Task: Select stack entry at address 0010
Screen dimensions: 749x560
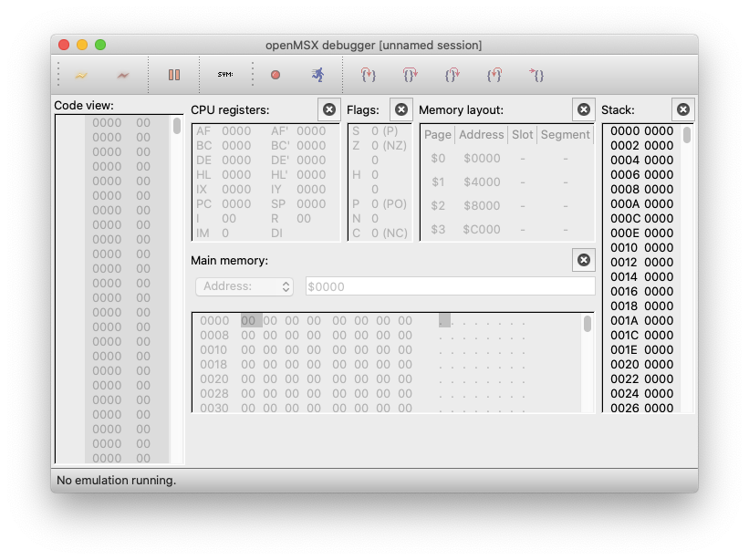Action: pos(641,248)
